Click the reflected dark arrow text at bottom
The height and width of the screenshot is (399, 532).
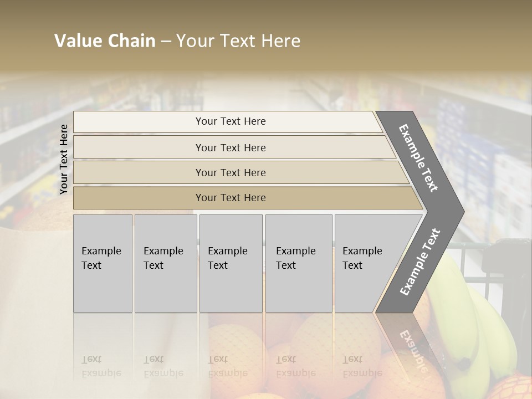tap(413, 349)
